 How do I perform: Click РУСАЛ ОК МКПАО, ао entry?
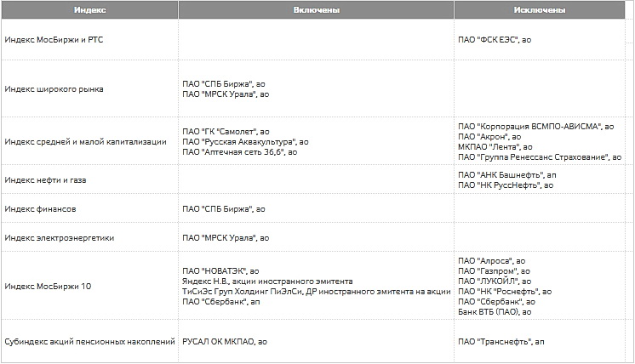225,342
